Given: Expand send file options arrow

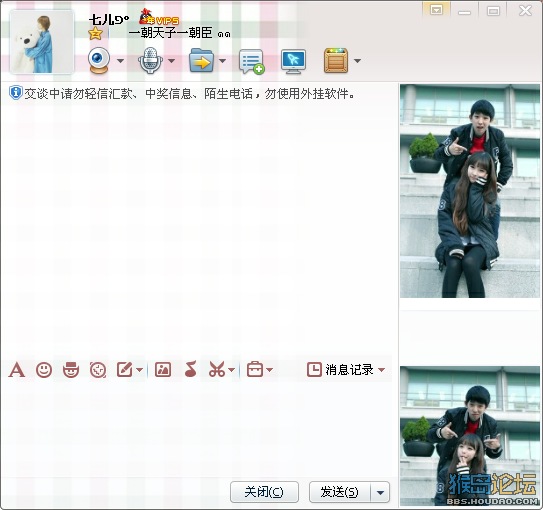Looking at the screenshot, I should [x=223, y=61].
